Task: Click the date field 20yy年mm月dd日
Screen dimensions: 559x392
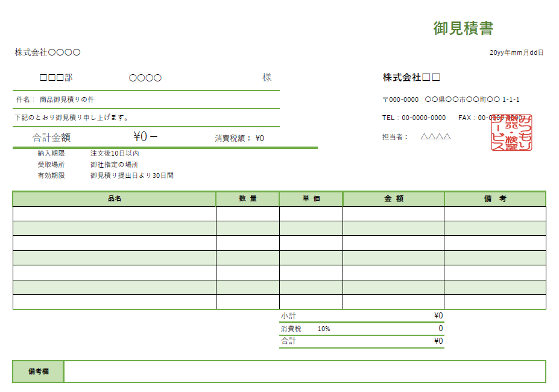Action: point(516,53)
